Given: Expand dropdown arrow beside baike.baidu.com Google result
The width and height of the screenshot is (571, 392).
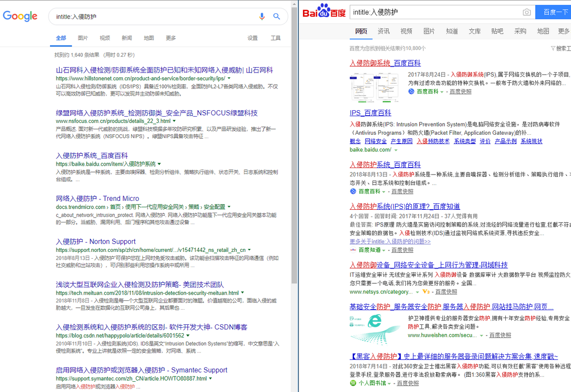Looking at the screenshot, I should (x=159, y=164).
